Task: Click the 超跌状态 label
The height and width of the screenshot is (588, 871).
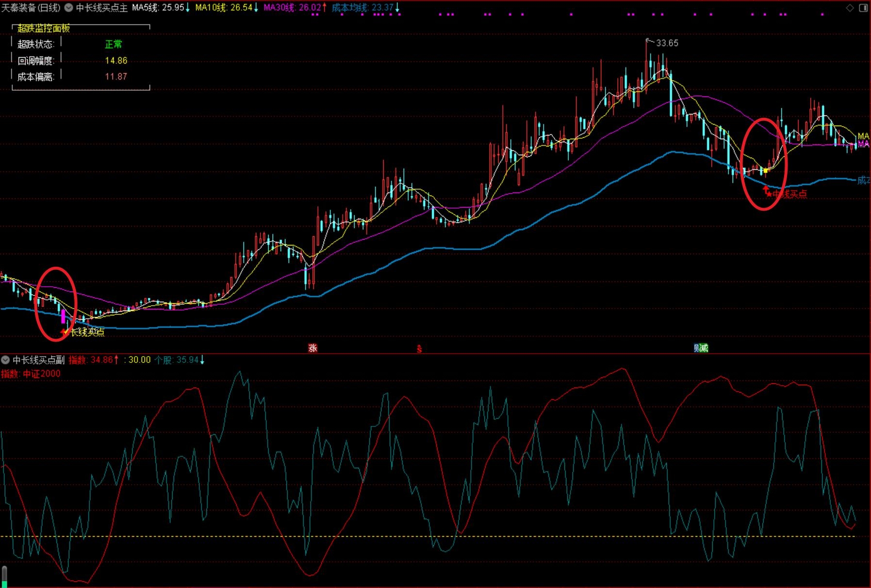Action: (x=35, y=44)
